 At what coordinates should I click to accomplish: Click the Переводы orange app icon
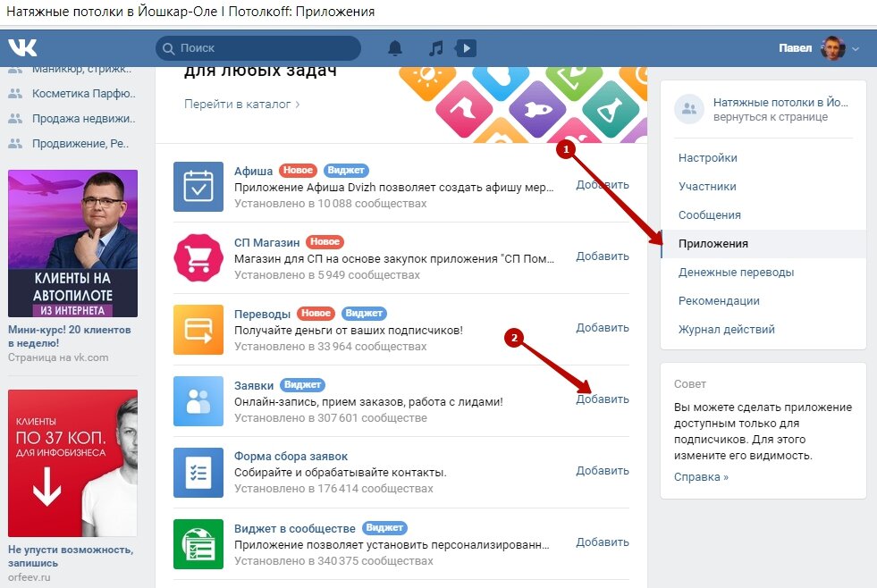coord(198,330)
